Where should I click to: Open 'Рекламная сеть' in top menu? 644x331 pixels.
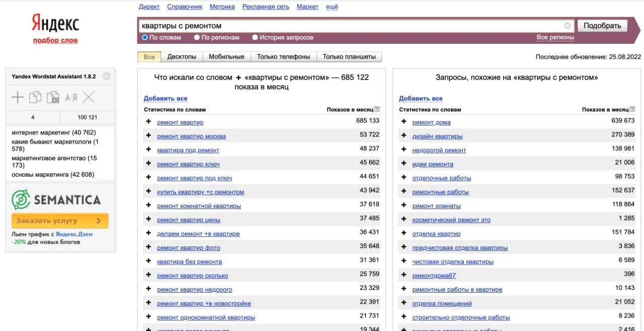[266, 7]
